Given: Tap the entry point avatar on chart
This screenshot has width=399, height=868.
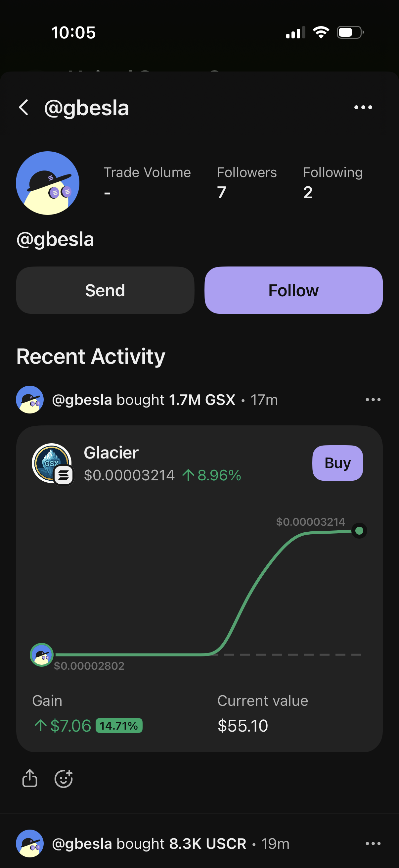Looking at the screenshot, I should coord(42,654).
